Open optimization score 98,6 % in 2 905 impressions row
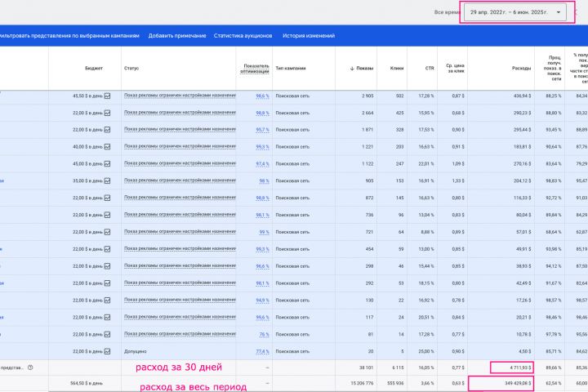588x392 pixels. (262, 96)
